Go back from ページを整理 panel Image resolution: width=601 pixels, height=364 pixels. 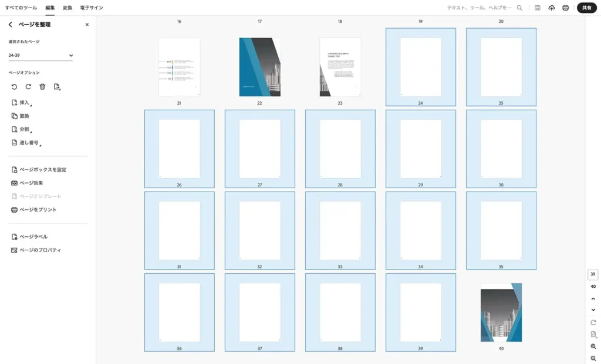[11, 25]
